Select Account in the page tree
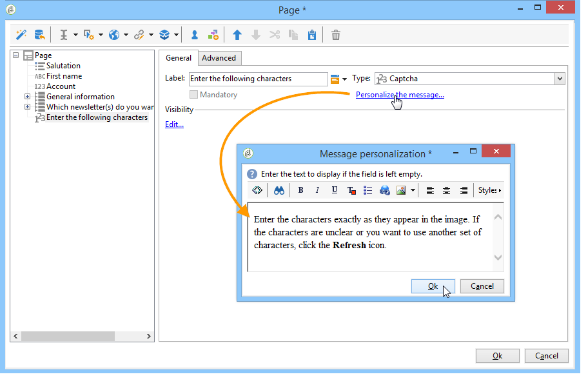Screen dimensions: 588x381 (61, 86)
